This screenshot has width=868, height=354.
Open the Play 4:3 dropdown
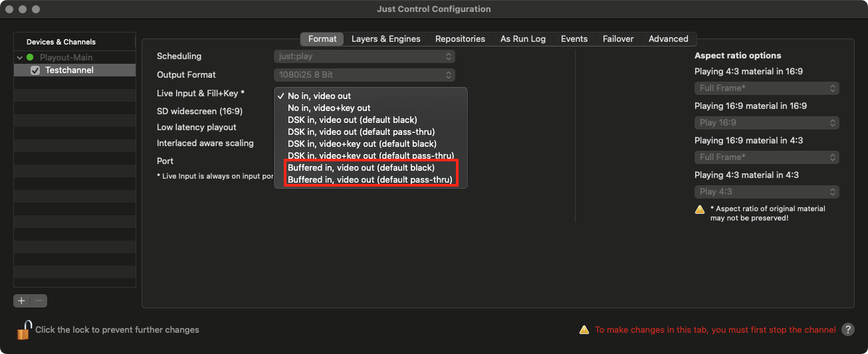[x=767, y=191]
